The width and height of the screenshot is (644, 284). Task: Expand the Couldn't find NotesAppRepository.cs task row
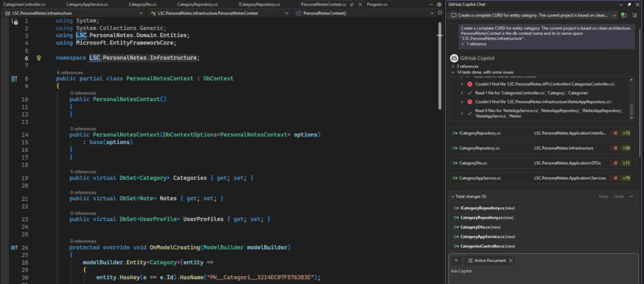pos(462,102)
